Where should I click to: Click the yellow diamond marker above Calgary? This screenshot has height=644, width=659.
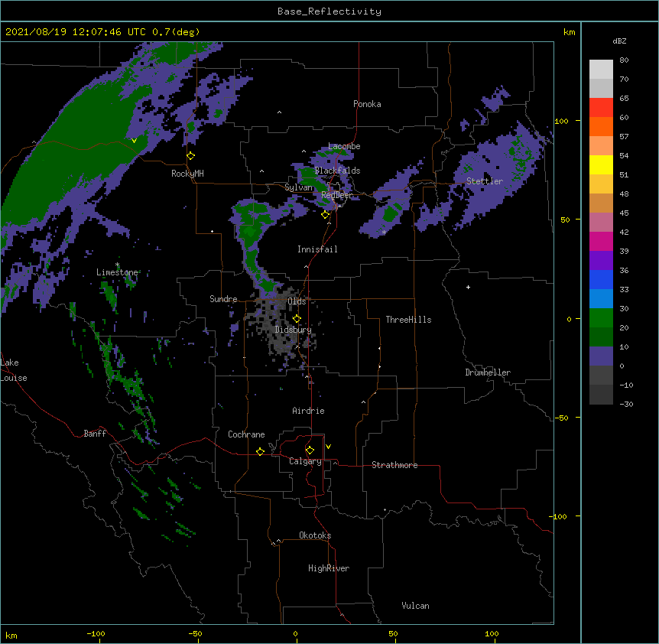point(310,450)
